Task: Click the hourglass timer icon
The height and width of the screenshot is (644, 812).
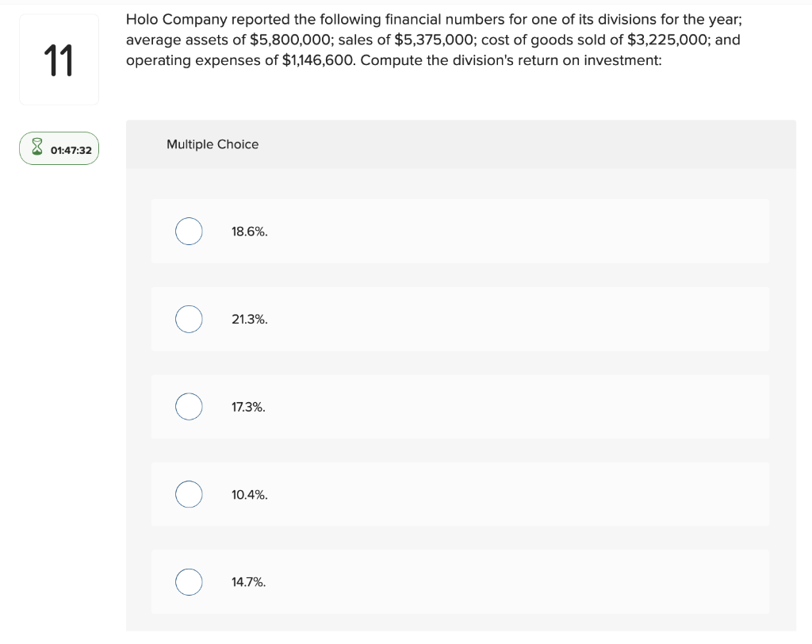Action: pos(37,148)
